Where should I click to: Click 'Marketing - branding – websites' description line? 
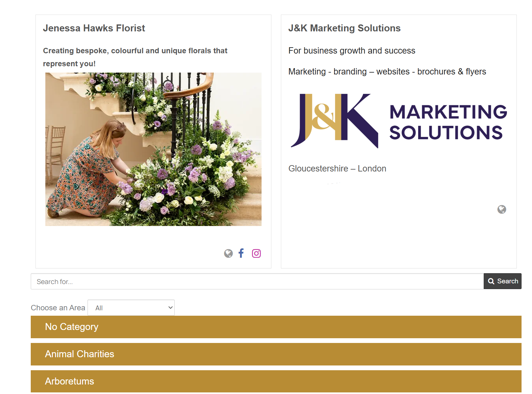point(387,72)
